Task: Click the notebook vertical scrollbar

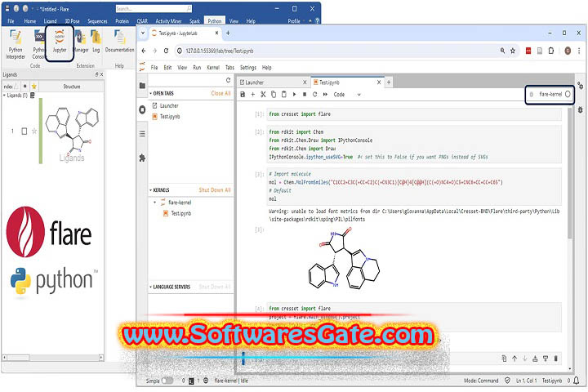Action: pyautogui.click(x=570, y=172)
